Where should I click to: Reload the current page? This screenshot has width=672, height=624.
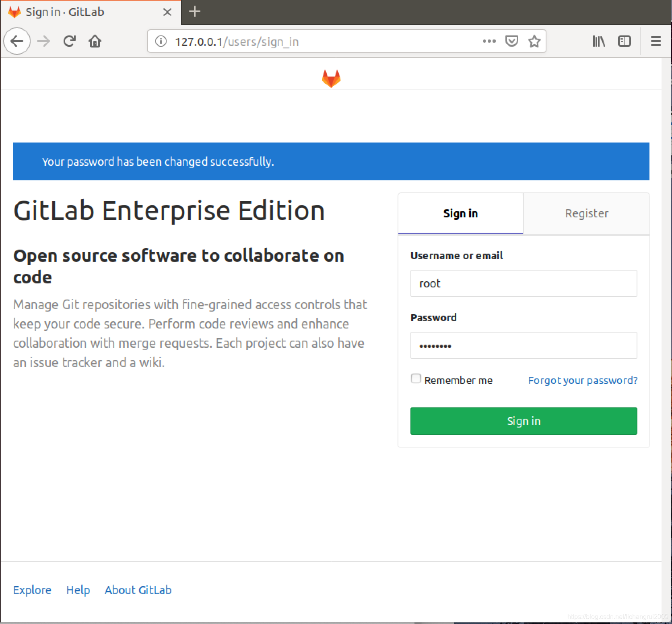click(x=70, y=41)
